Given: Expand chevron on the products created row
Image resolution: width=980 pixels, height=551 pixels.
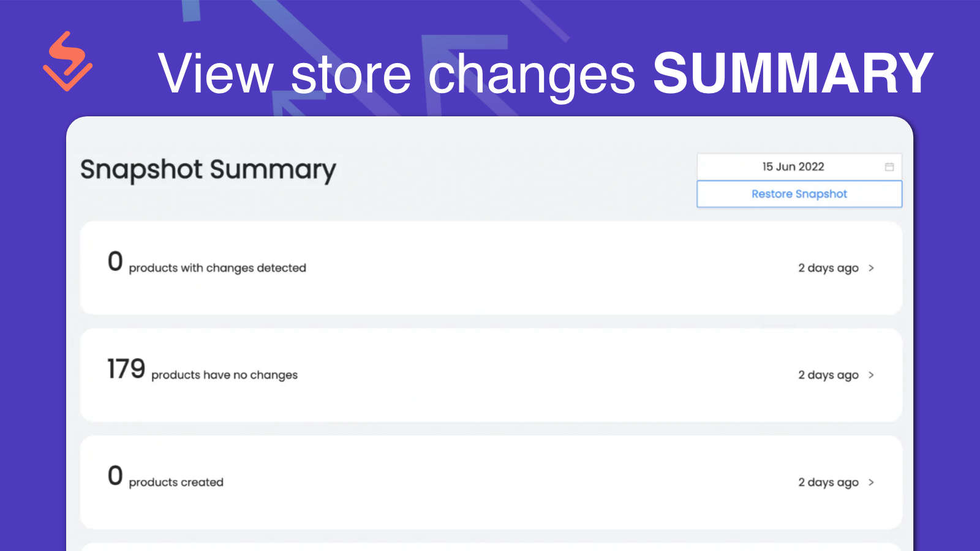Looking at the screenshot, I should coord(871,482).
